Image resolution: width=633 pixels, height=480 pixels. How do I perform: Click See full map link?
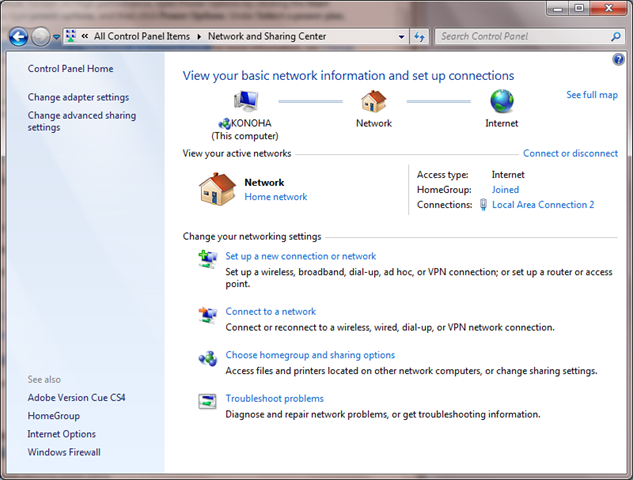pyautogui.click(x=592, y=95)
